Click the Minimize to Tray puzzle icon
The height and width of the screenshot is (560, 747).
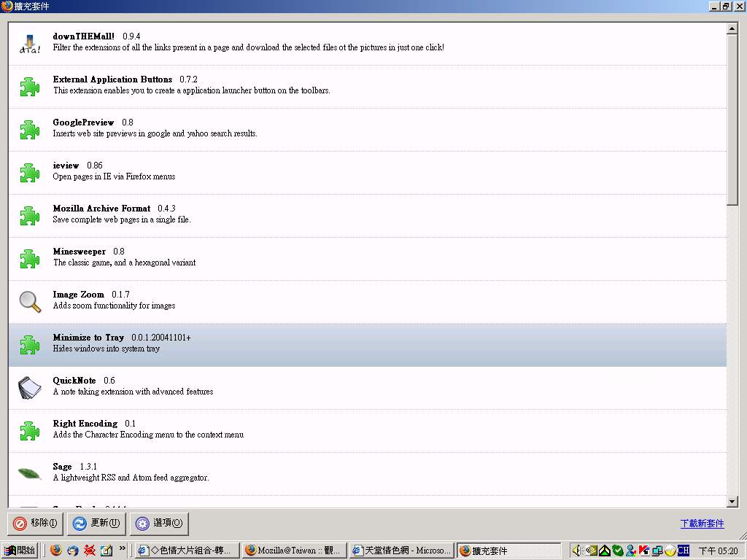(29, 345)
